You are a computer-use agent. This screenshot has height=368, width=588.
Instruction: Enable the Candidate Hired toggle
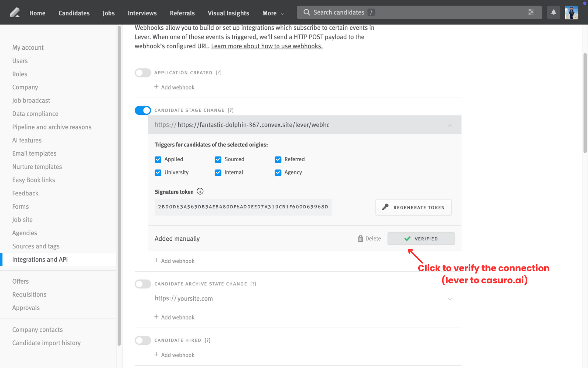pos(143,340)
